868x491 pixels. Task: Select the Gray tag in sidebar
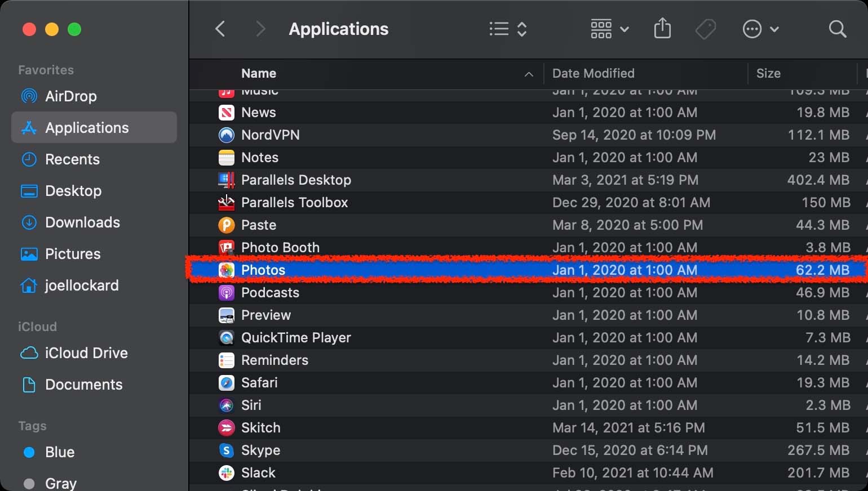point(94,483)
